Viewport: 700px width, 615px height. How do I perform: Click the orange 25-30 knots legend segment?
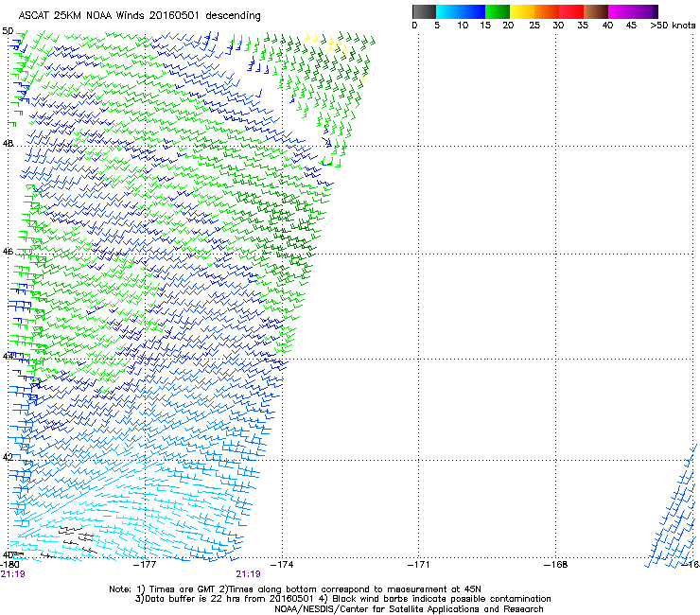pyautogui.click(x=547, y=11)
